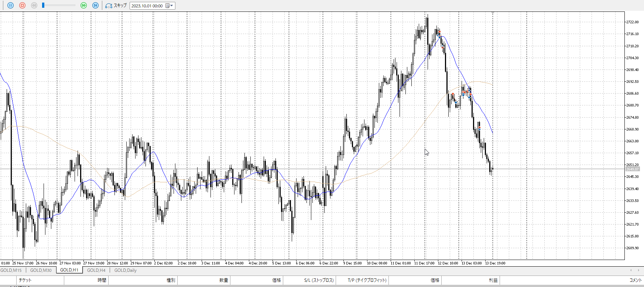Screen dimensions: 644x287
Task: Click the T/P (テイクプロフィット) column header
Action: pyautogui.click(x=367, y=280)
